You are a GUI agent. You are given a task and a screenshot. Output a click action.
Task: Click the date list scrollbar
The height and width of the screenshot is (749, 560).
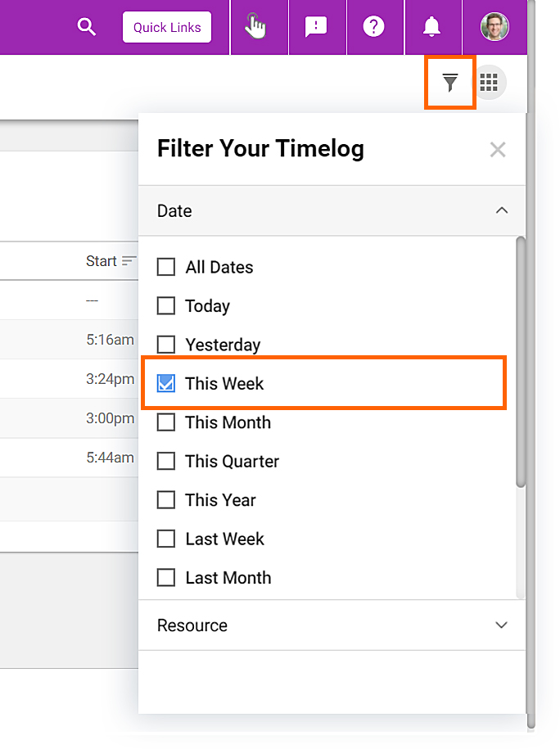pyautogui.click(x=521, y=362)
